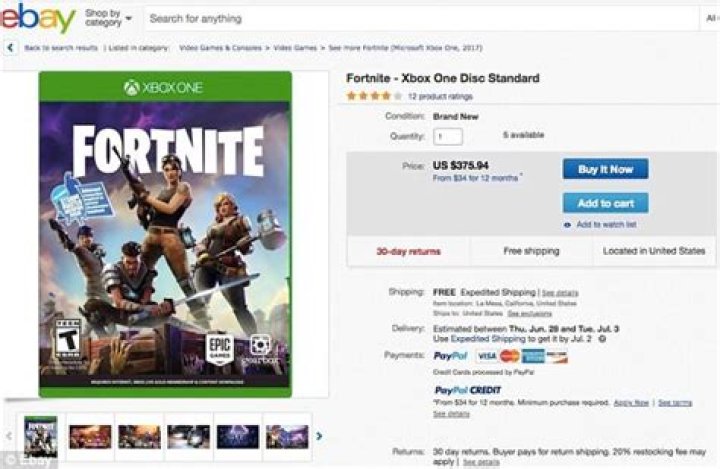Select the first Fortnite cover thumbnail
The height and width of the screenshot is (469, 720).
40,436
